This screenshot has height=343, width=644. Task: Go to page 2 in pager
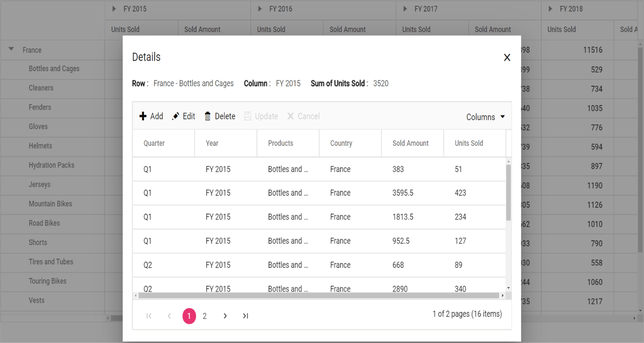pyautogui.click(x=205, y=316)
